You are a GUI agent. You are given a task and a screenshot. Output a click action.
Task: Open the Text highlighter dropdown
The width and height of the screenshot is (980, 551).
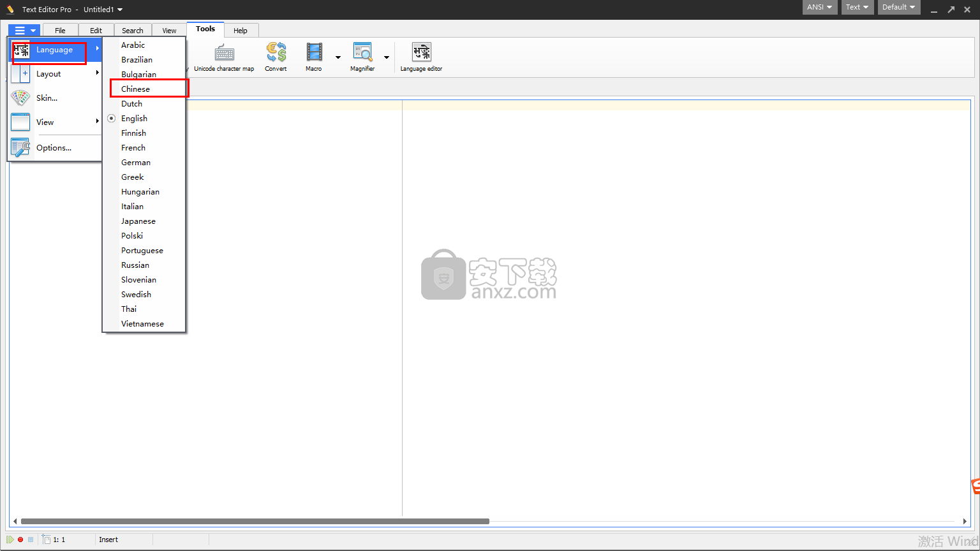[x=857, y=7]
